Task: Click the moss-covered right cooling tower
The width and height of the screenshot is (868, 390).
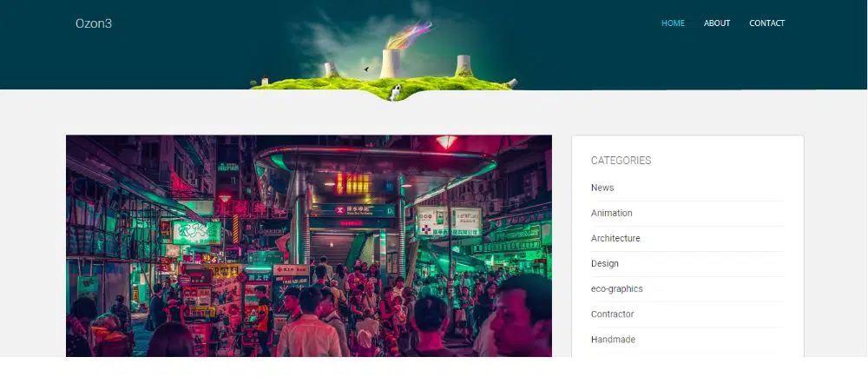Action: coord(464,66)
